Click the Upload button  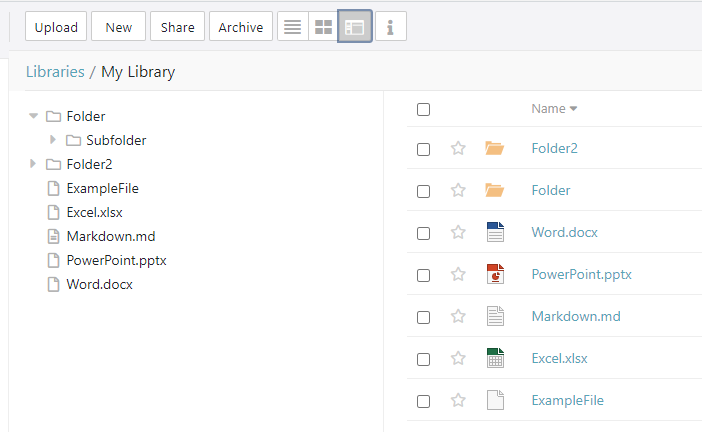56,28
